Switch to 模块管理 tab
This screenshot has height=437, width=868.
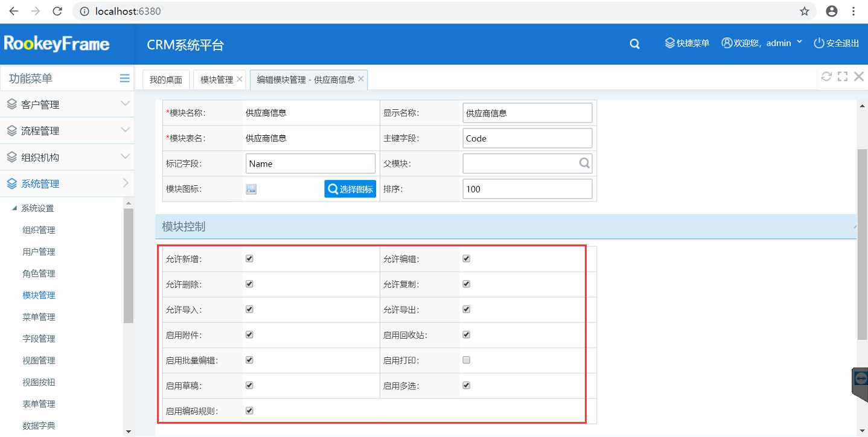[x=217, y=80]
